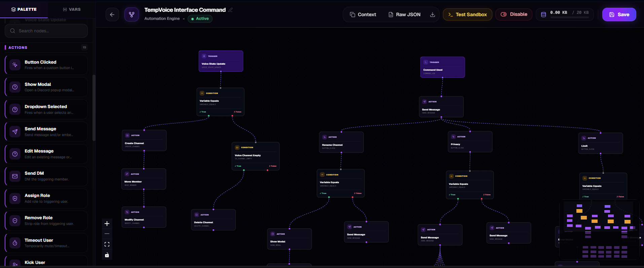The height and width of the screenshot is (268, 644).
Task: Zoom out of the canvas with minus
Action: (107, 234)
